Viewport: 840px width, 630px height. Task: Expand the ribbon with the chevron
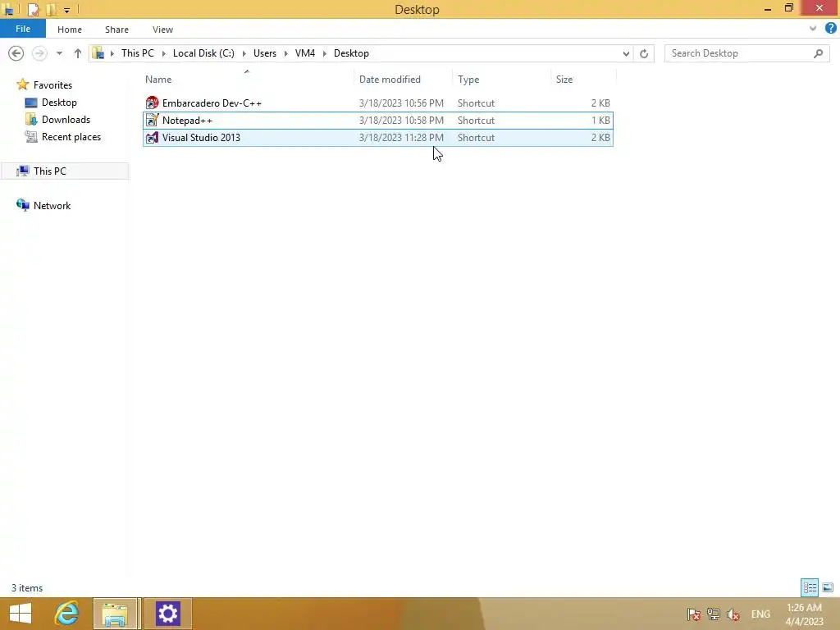(813, 29)
